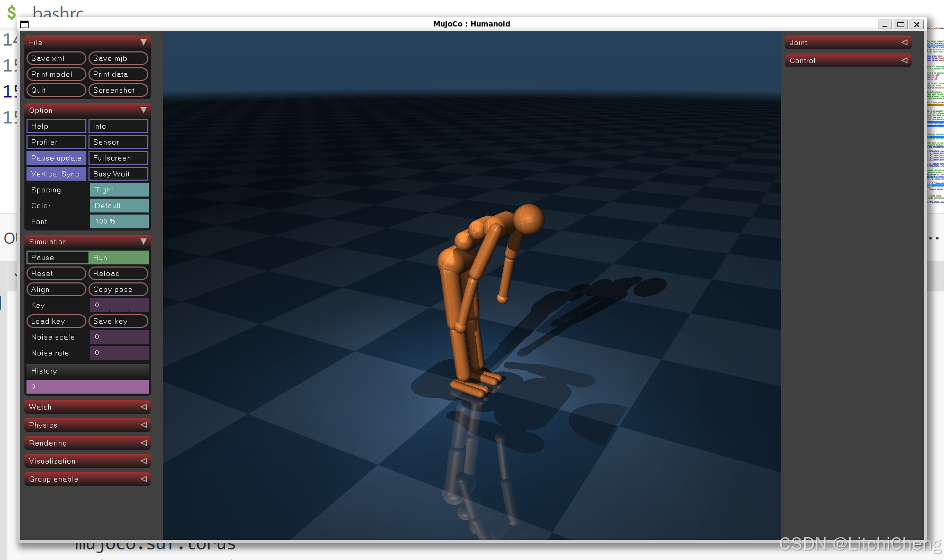Enable Busy Wait option
Viewport: 944px width, 560px height.
coord(118,174)
